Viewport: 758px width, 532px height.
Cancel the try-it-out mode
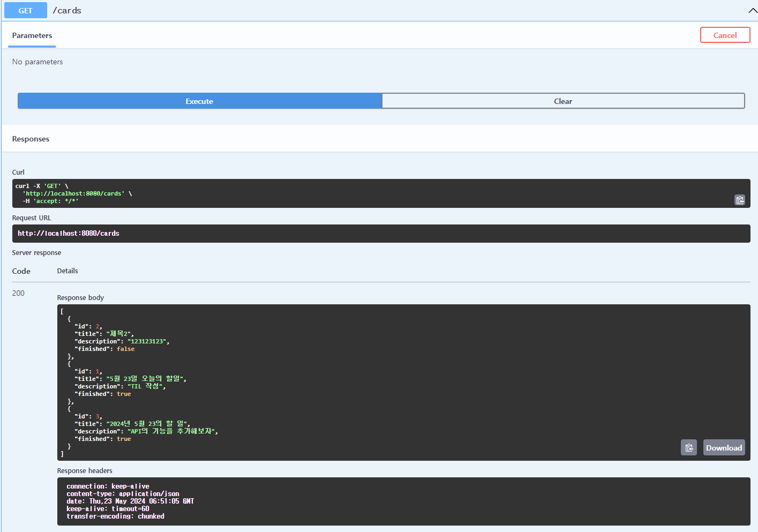tap(725, 35)
